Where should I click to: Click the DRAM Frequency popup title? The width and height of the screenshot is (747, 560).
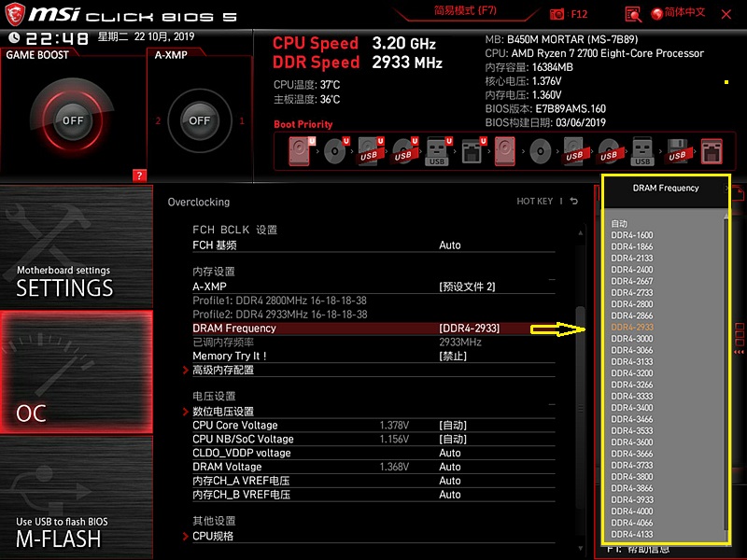coord(666,189)
